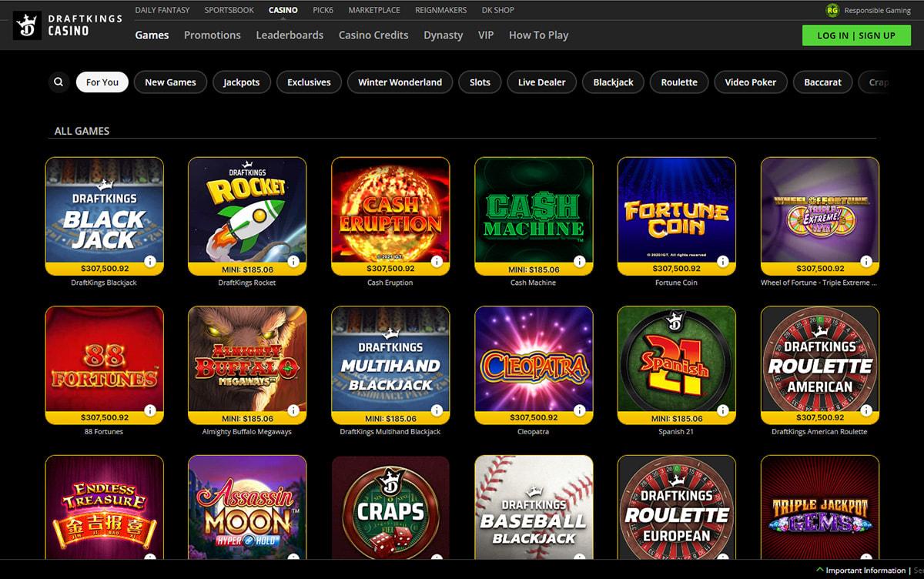The height and width of the screenshot is (579, 924).
Task: Select the Jackpots category filter
Action: coord(241,82)
